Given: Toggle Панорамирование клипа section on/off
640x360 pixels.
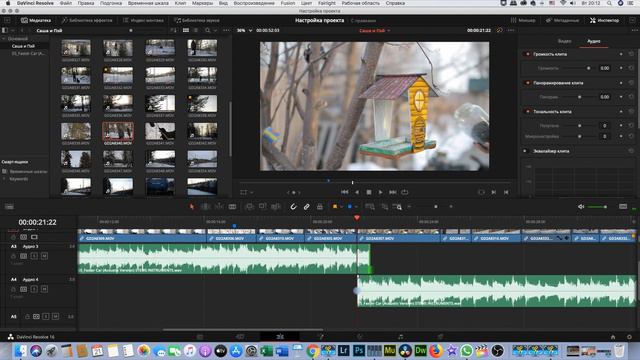Looking at the screenshot, I should (x=527, y=83).
